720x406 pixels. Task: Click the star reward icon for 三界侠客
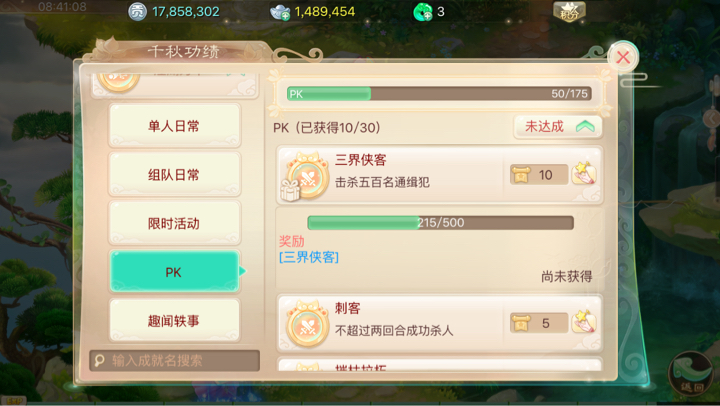584,174
